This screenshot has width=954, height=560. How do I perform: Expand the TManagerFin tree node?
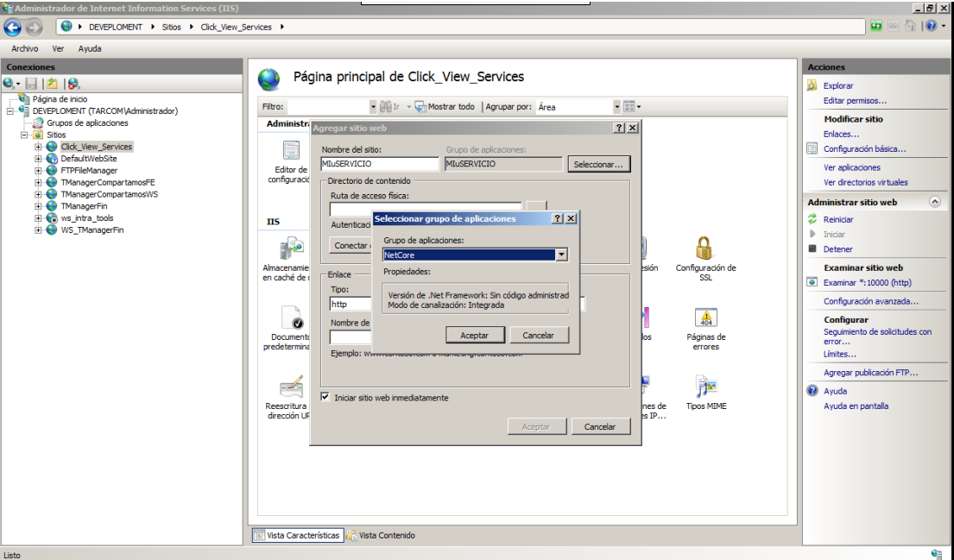tap(38, 206)
